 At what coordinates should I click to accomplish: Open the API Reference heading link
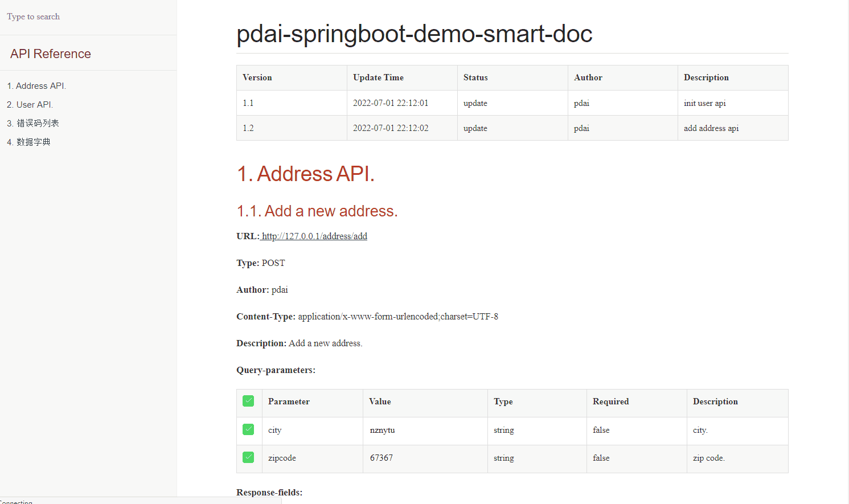point(51,54)
